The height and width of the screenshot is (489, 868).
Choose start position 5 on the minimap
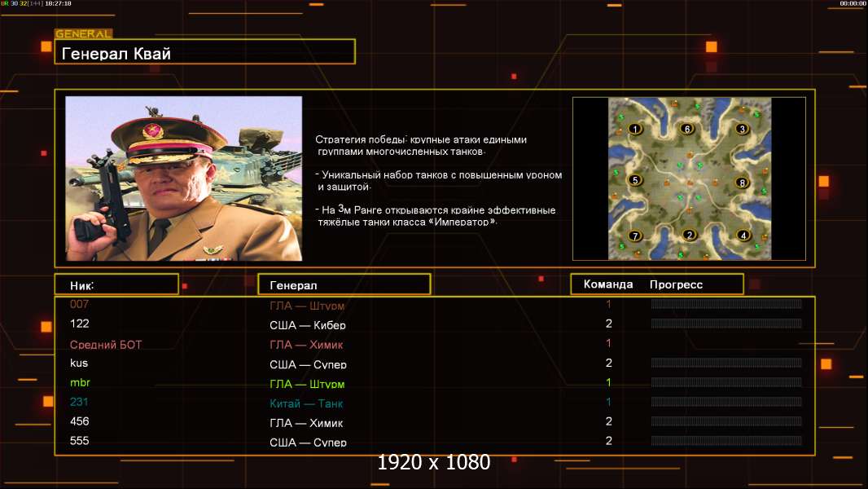click(x=635, y=180)
